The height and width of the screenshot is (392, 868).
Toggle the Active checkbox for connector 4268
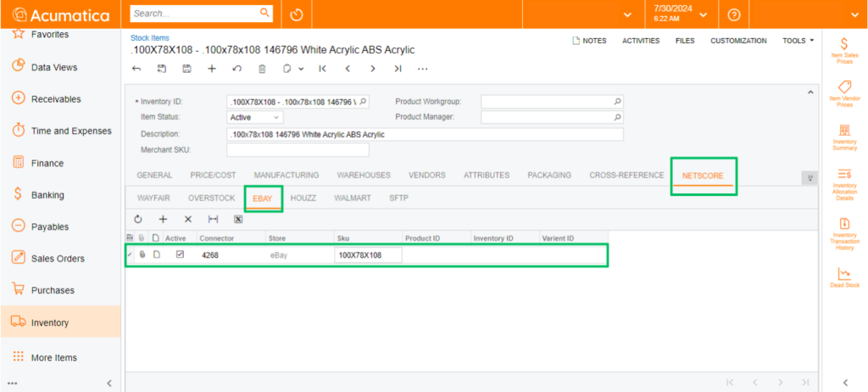click(180, 255)
